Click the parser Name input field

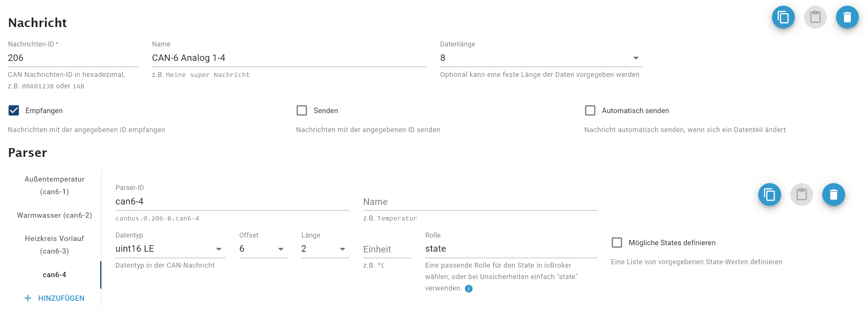pos(480,202)
